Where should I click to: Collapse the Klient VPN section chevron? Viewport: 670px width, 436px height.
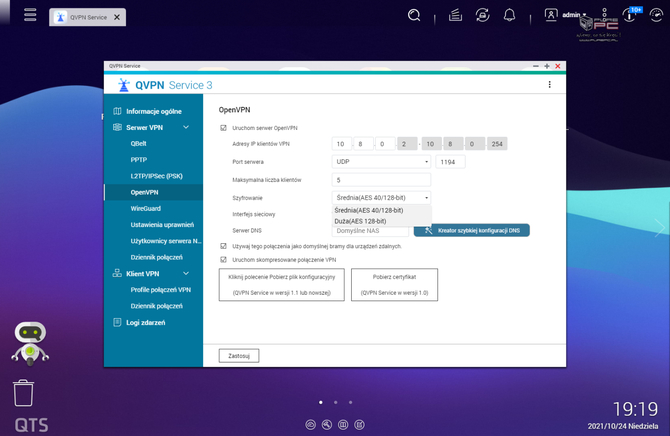coord(186,274)
